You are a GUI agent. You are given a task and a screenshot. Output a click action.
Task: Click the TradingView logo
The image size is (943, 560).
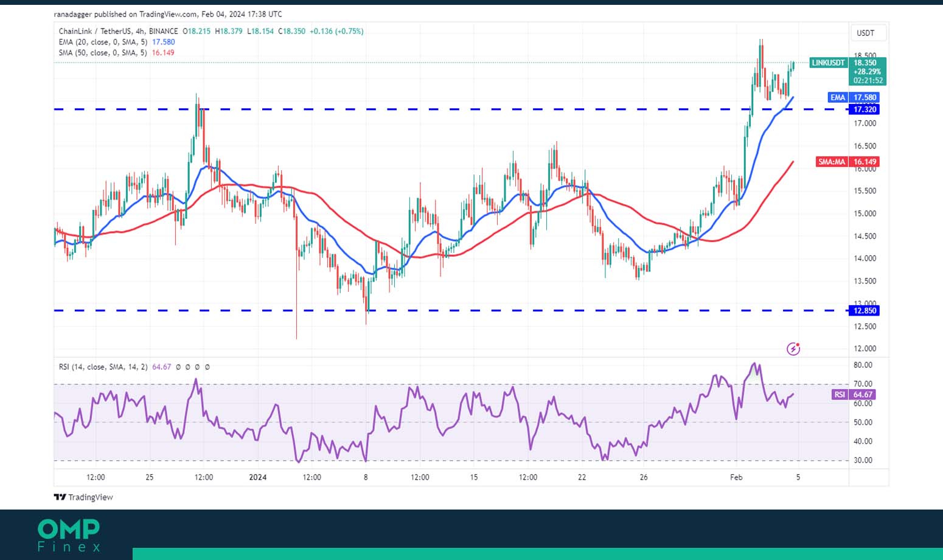pyautogui.click(x=83, y=497)
